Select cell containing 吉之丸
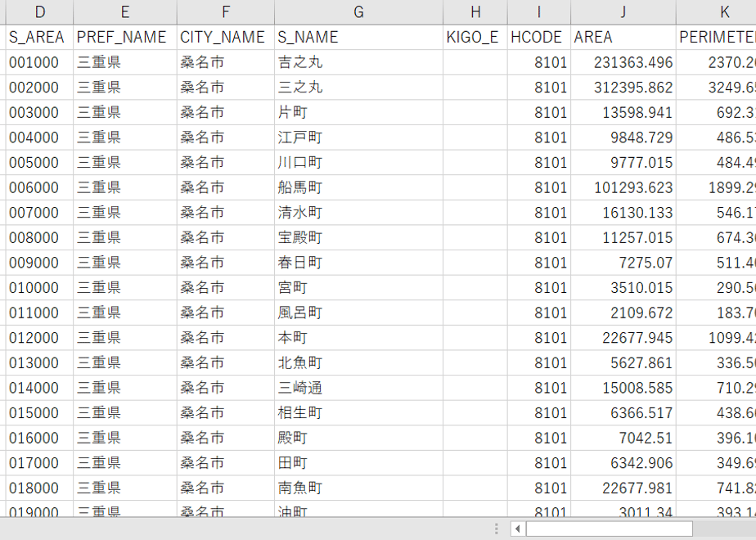The image size is (756, 540). pos(358,62)
